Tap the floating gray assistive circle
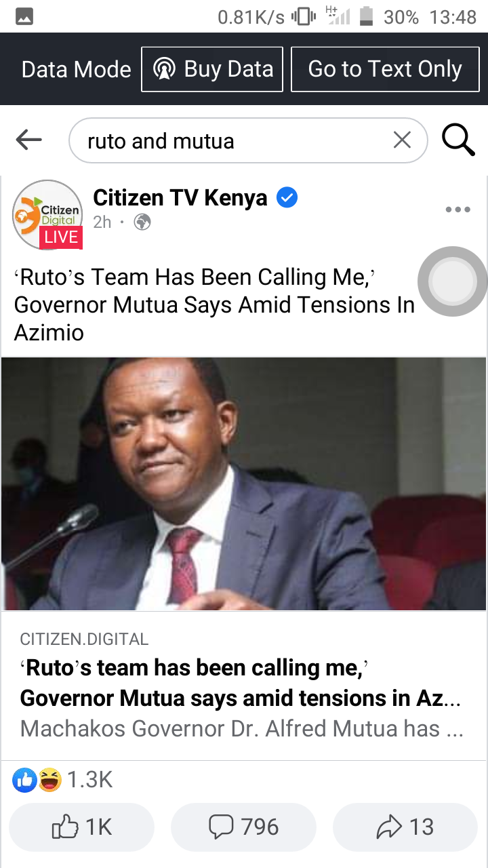488x868 pixels. pyautogui.click(x=452, y=281)
